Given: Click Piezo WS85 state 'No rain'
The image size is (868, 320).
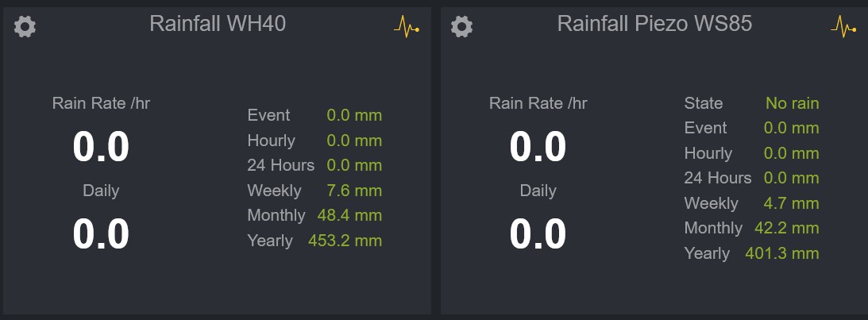Looking at the screenshot, I should point(792,103).
